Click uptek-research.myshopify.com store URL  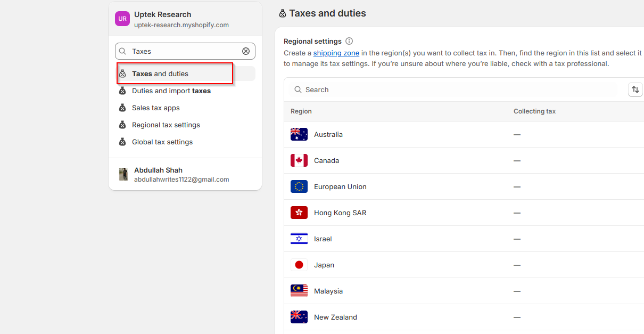click(181, 25)
